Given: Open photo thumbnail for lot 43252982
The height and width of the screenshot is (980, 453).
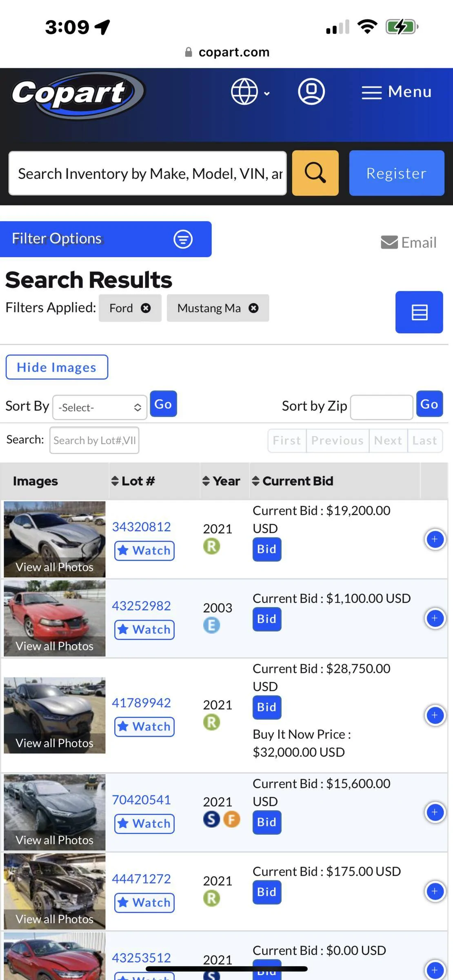Looking at the screenshot, I should point(55,618).
